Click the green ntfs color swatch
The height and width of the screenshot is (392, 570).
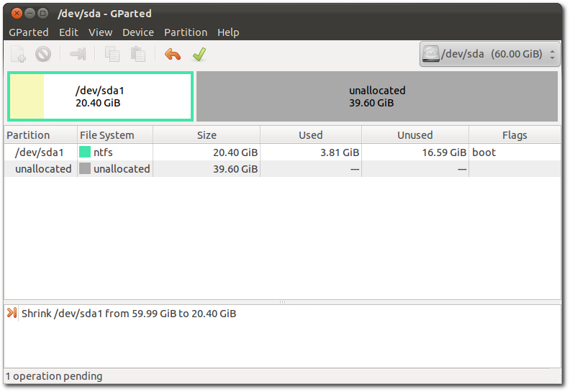click(85, 152)
